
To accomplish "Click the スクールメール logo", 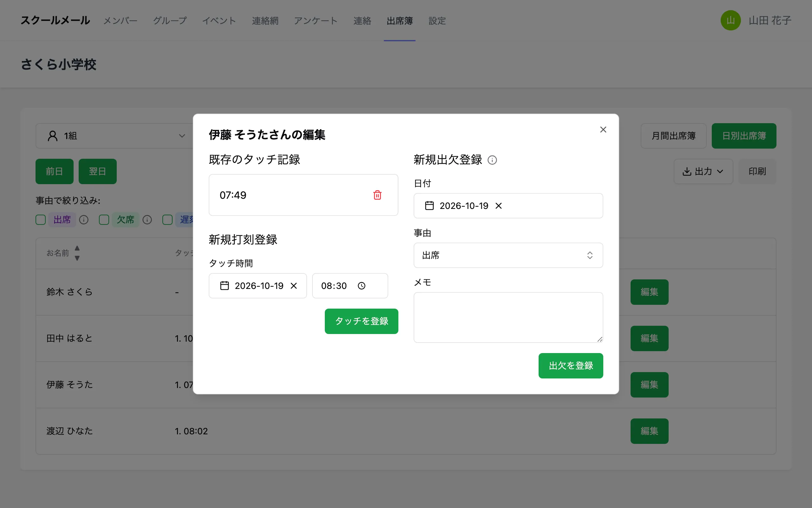I will (x=56, y=21).
